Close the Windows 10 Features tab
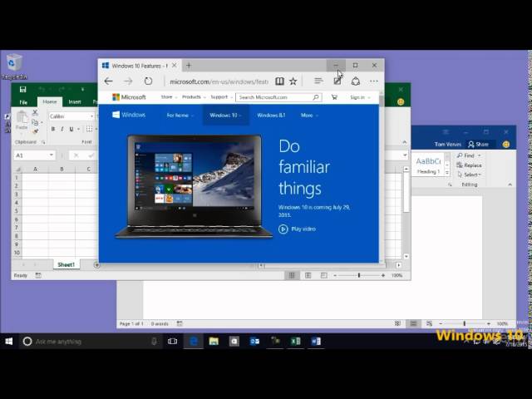The height and width of the screenshot is (399, 532). click(175, 65)
